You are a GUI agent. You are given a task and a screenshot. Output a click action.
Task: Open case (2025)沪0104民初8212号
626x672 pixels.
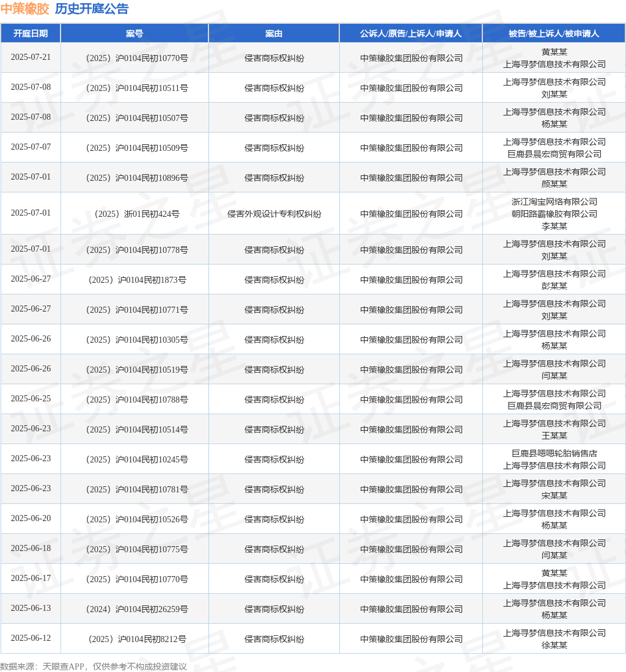[137, 639]
